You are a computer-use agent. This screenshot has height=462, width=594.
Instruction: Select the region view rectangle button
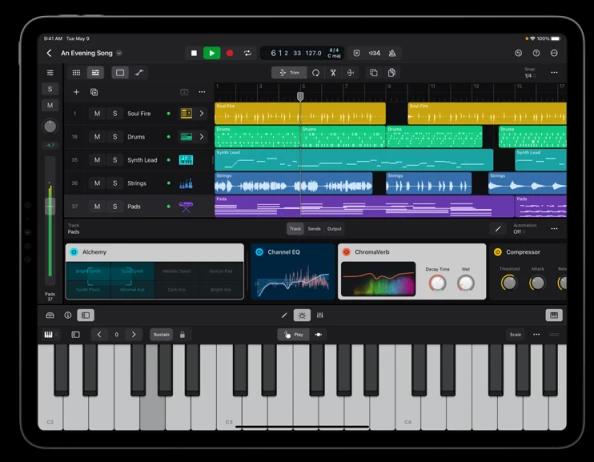120,72
